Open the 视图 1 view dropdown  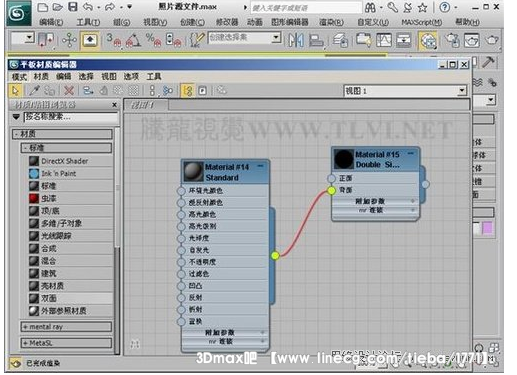pos(462,90)
